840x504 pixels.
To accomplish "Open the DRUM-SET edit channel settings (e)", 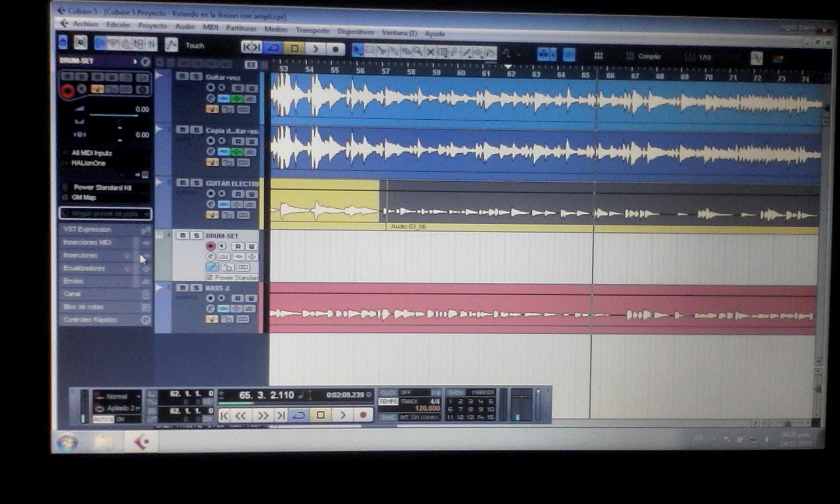I will point(211,257).
